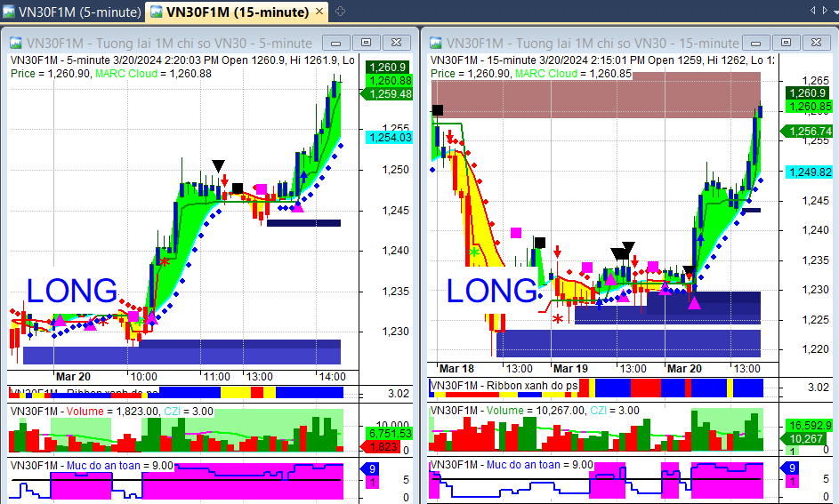Viewport: 839px width, 504px height.
Task: Click Muc do an toan label in 5-minute pane
Action: (103, 466)
